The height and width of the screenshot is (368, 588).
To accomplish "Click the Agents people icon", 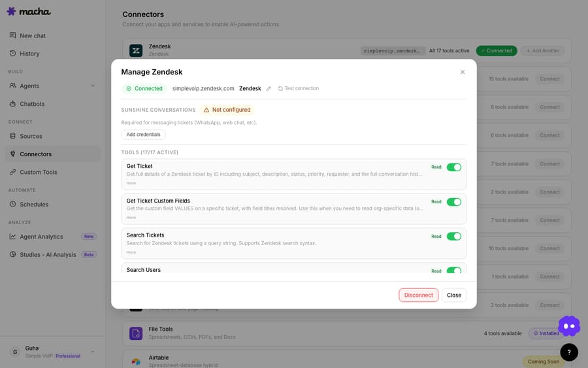I will 13,86.
